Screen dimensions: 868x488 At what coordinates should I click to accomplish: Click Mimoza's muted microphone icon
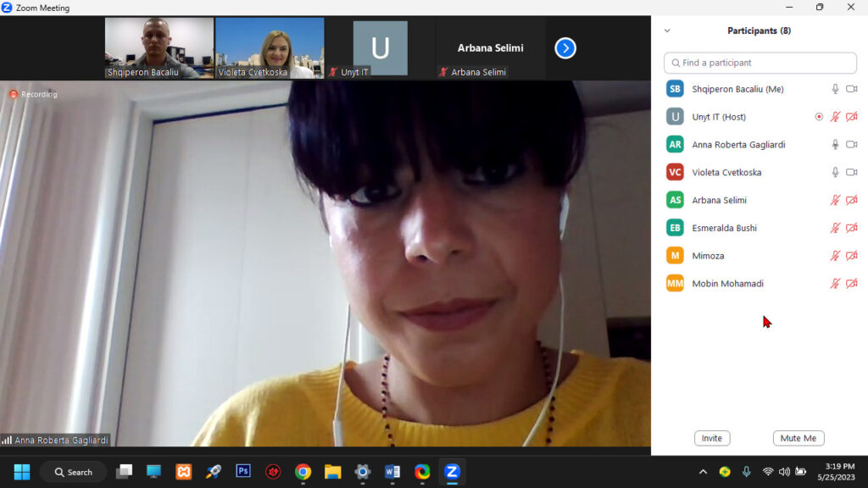coord(835,256)
